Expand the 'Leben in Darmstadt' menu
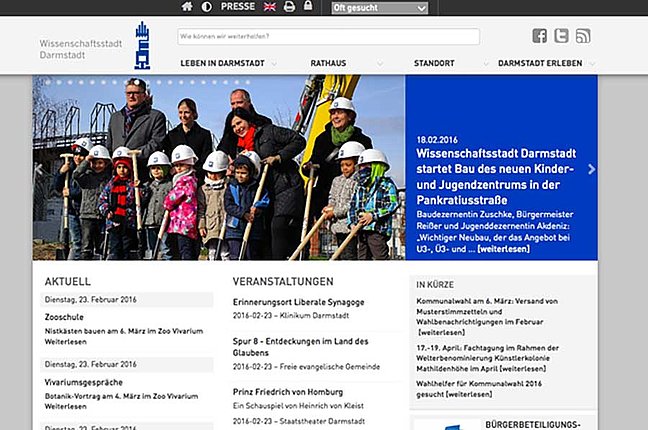 click(x=225, y=63)
